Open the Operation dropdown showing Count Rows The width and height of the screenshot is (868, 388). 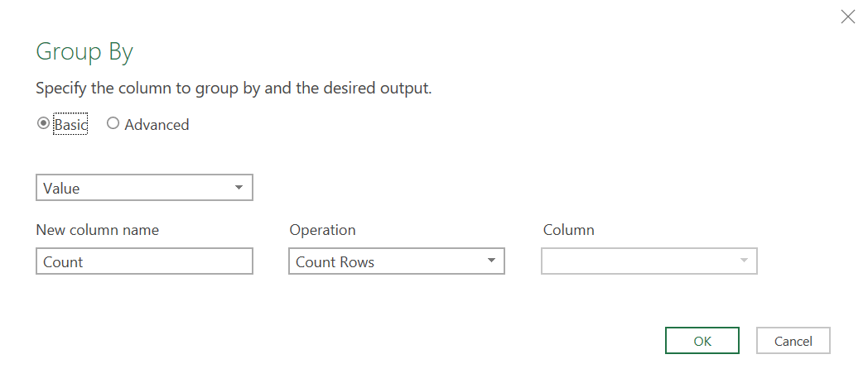(x=396, y=261)
